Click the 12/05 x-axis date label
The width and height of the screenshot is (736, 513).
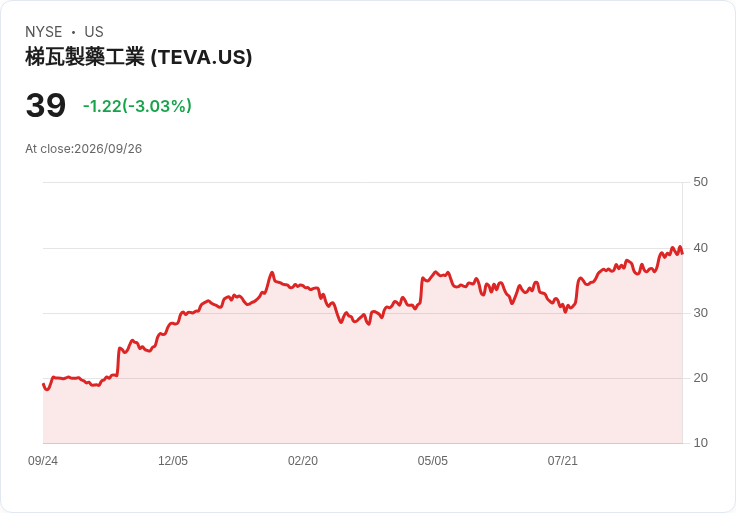point(173,461)
